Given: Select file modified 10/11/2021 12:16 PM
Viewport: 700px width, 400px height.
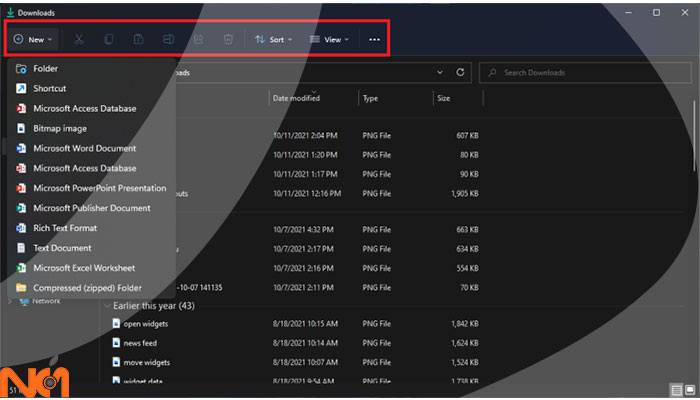Looking at the screenshot, I should (307, 193).
